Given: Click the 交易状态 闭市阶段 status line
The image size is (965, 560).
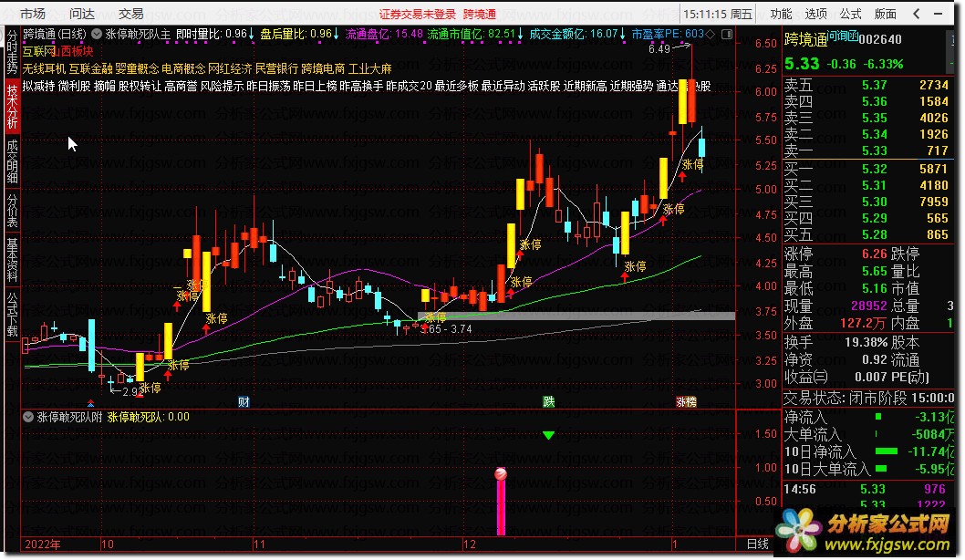Looking at the screenshot, I should pos(868,399).
